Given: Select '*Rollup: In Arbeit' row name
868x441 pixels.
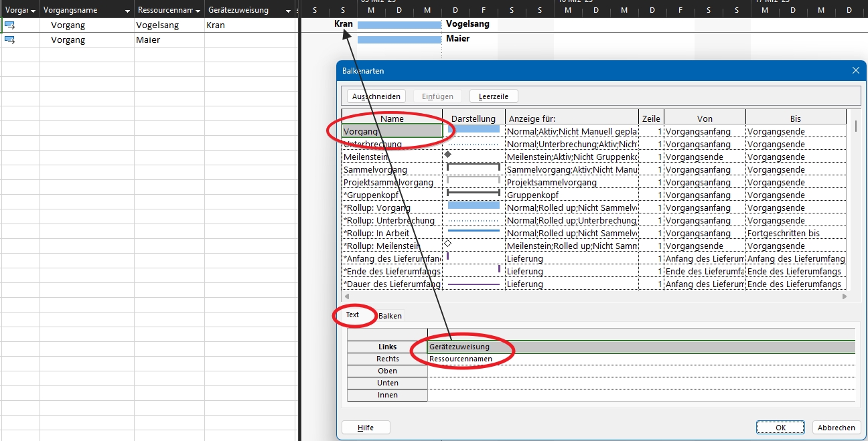Looking at the screenshot, I should (x=392, y=233).
